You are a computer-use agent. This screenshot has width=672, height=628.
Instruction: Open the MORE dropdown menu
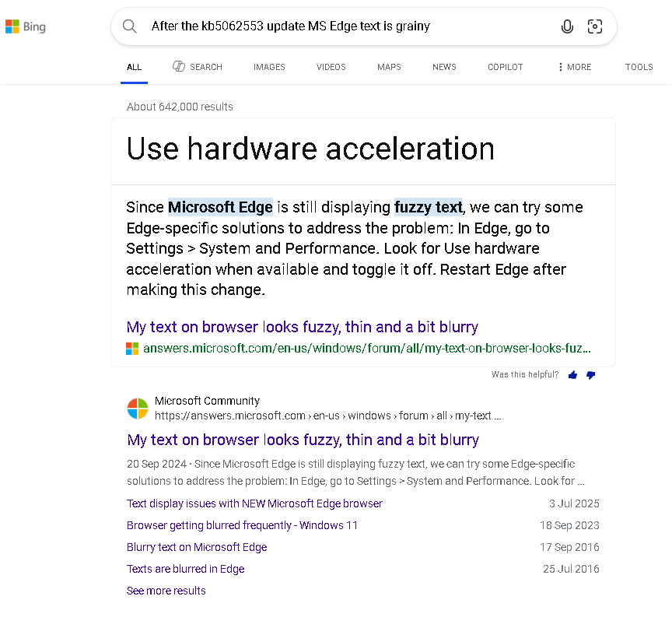(x=574, y=67)
